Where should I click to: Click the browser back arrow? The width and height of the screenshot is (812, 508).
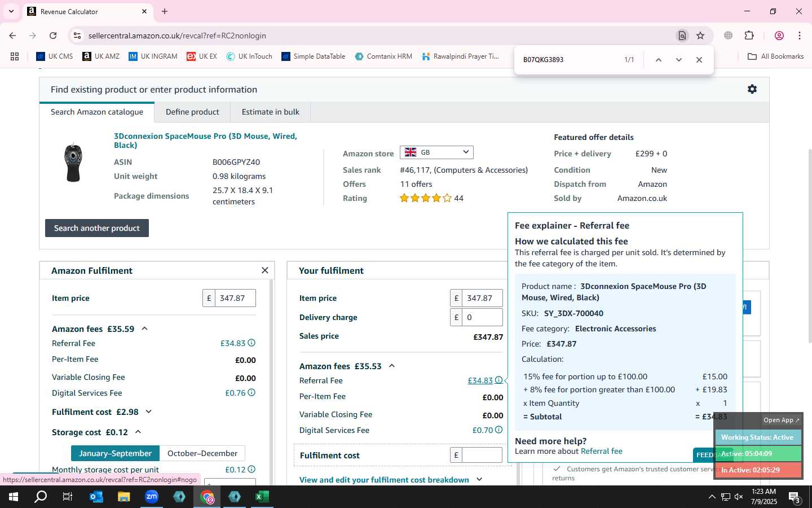tap(12, 36)
